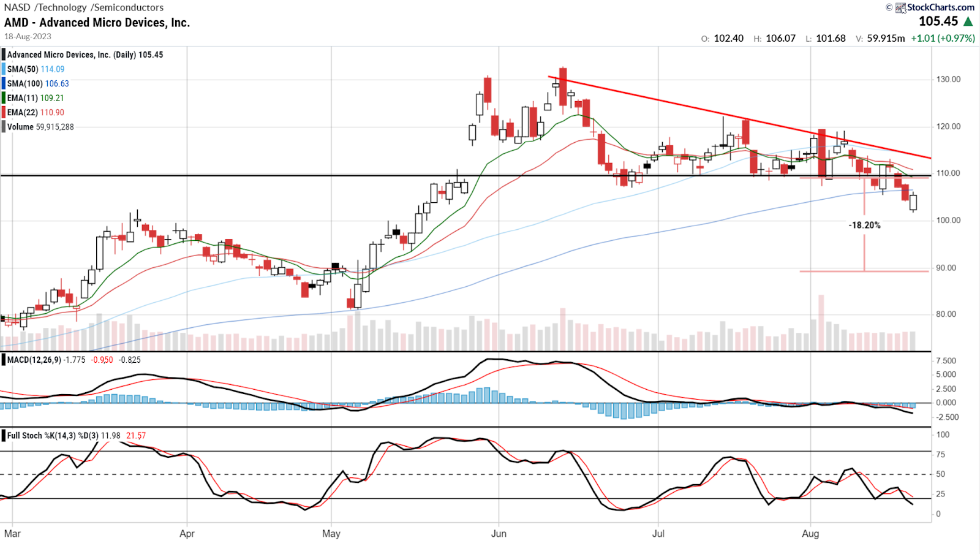Click the 'Apr' month label on time axis
This screenshot has width=980, height=554.
coord(187,534)
